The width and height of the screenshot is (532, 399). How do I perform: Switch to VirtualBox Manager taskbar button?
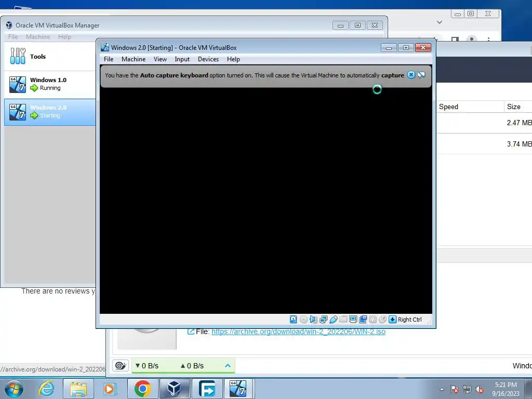click(x=175, y=389)
